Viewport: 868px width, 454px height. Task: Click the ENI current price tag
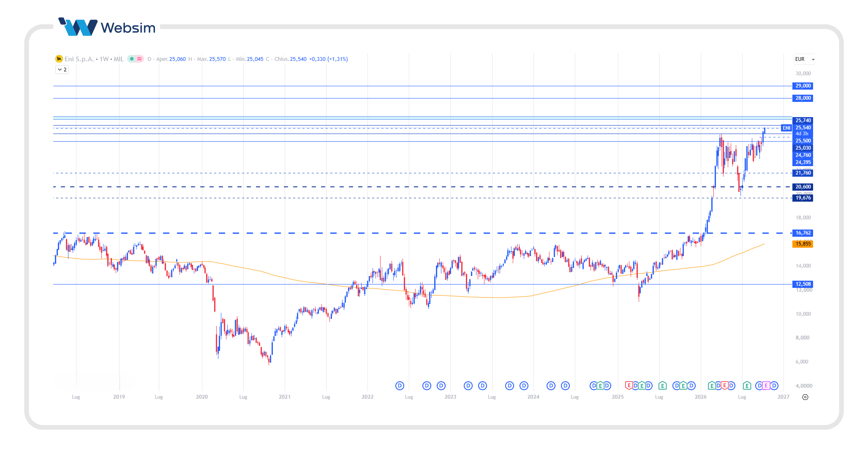click(786, 128)
